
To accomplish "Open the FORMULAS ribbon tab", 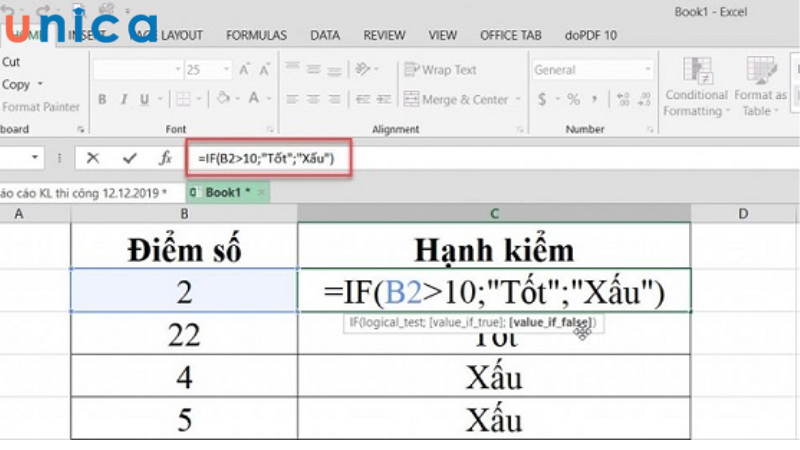I will coord(256,35).
